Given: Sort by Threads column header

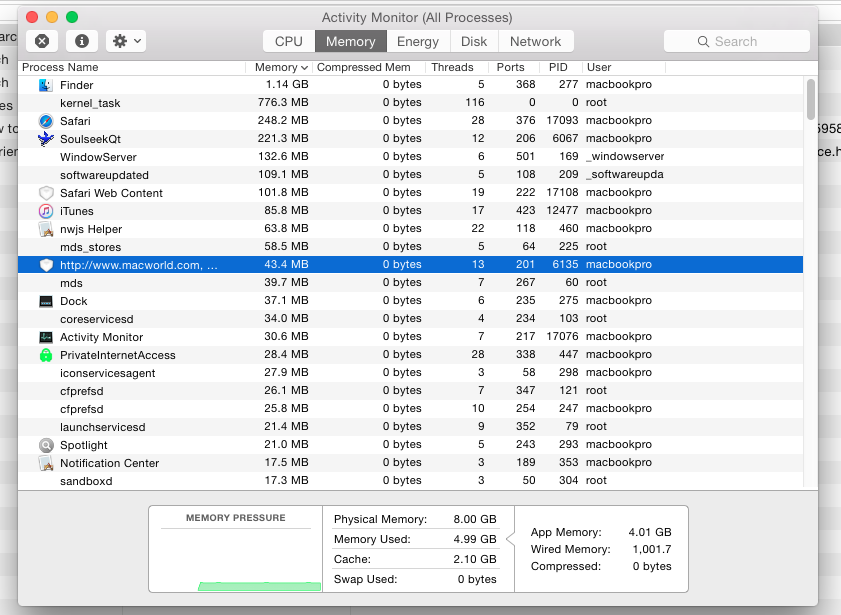Looking at the screenshot, I should click(457, 67).
